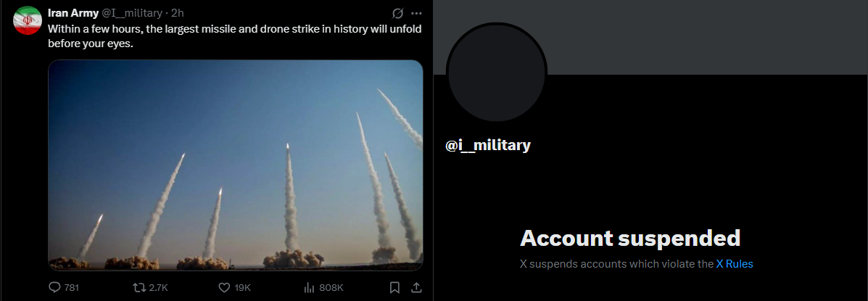868x301 pixels.
Task: Like the post with the heart icon
Action: click(x=235, y=288)
